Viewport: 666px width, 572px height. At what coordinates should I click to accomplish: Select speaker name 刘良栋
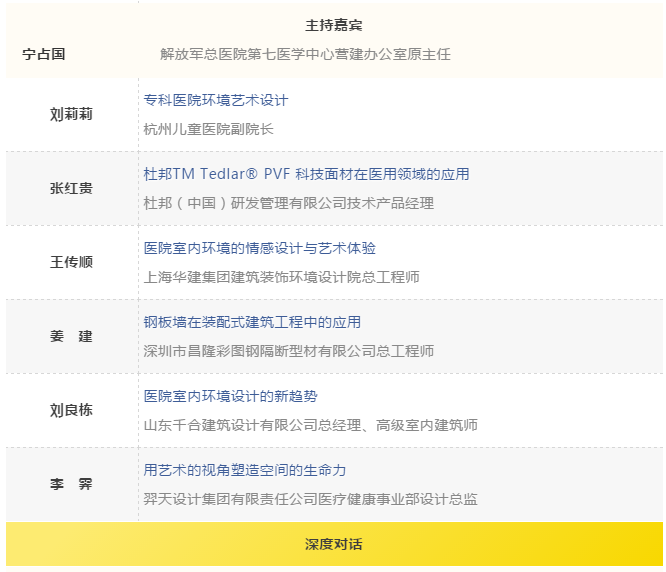click(x=71, y=410)
